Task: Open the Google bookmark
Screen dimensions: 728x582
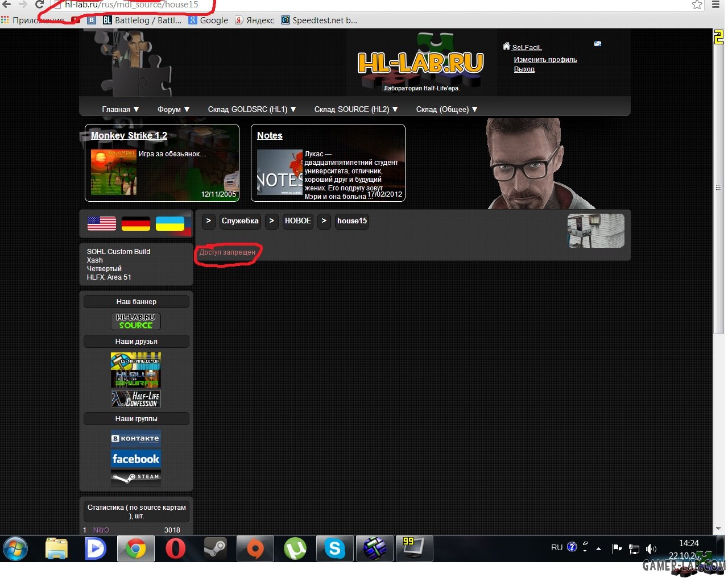Action: (208, 20)
